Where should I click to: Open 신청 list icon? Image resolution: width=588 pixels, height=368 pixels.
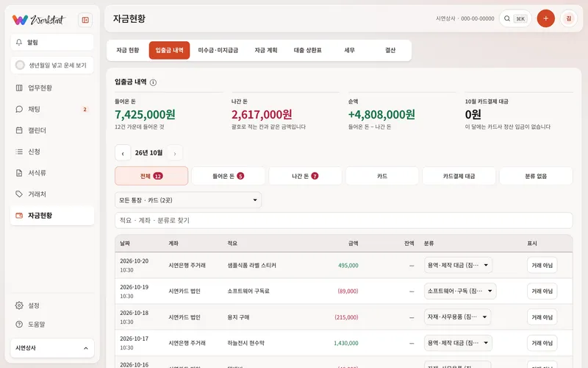coord(19,152)
